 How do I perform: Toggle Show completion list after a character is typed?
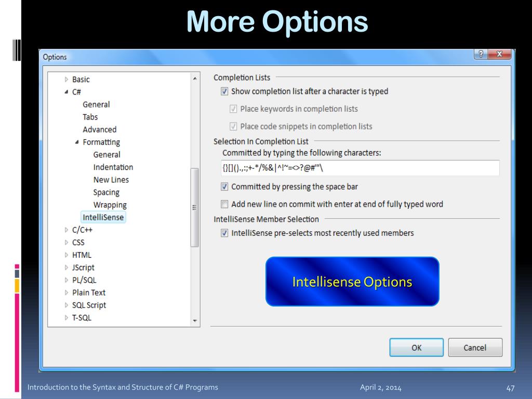click(224, 91)
